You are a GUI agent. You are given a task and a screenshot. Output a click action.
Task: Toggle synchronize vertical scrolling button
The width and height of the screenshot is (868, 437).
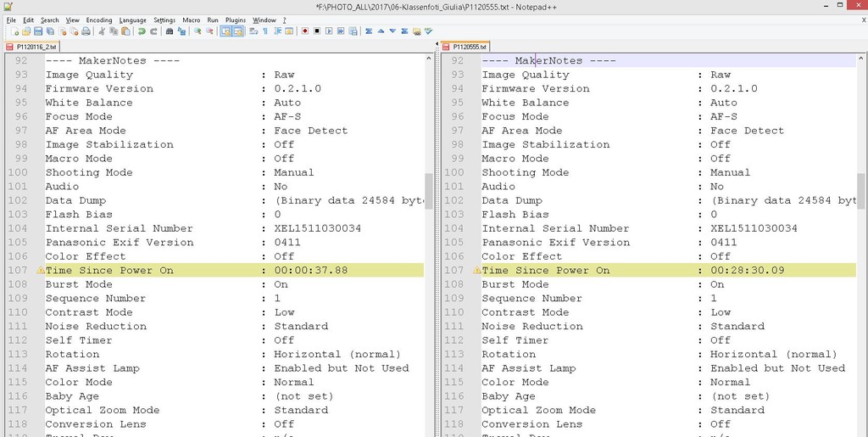pos(225,31)
